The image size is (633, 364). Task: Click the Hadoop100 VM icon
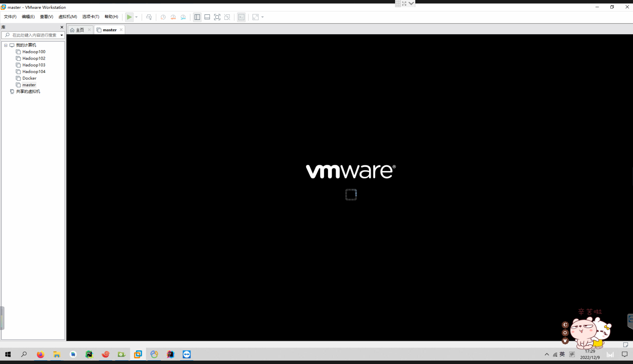18,52
